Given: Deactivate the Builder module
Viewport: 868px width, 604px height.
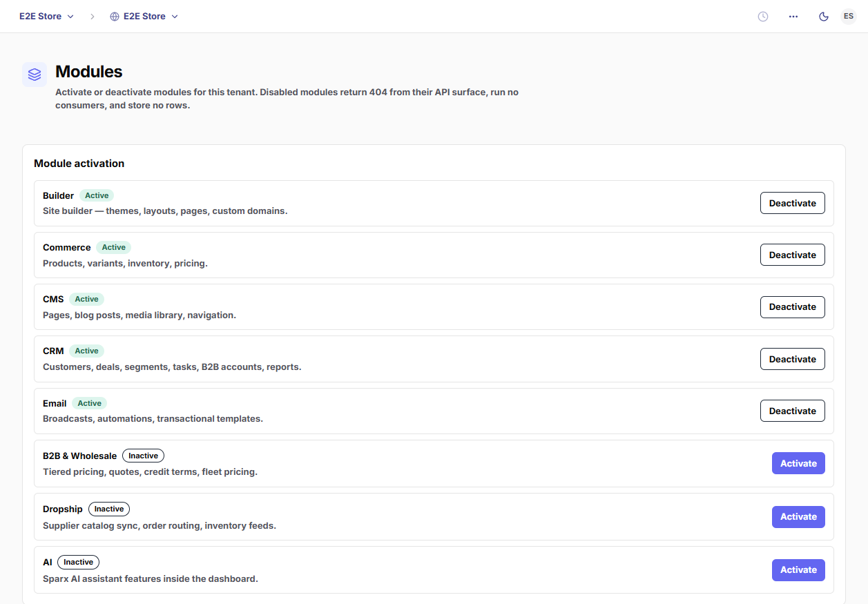Looking at the screenshot, I should tap(793, 203).
